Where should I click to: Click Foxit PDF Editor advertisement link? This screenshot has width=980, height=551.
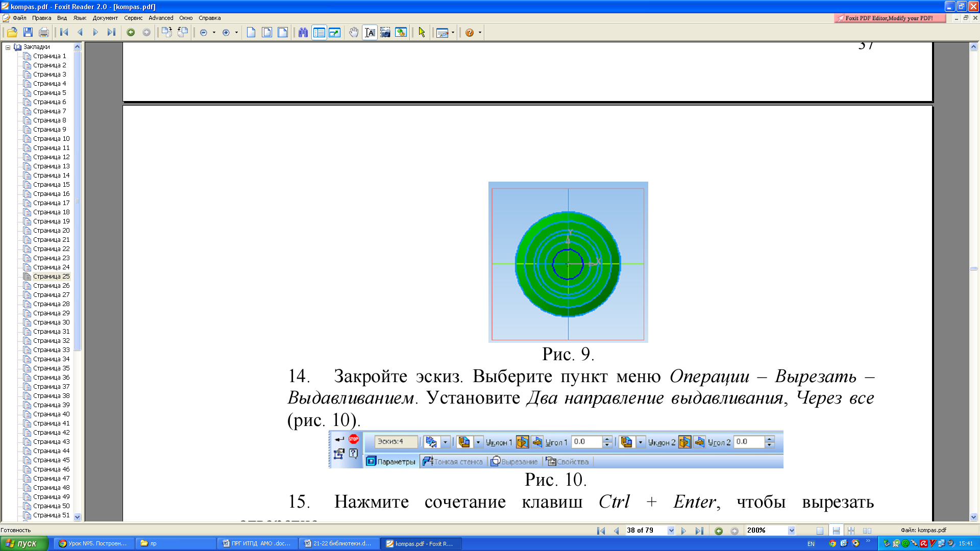[890, 18]
